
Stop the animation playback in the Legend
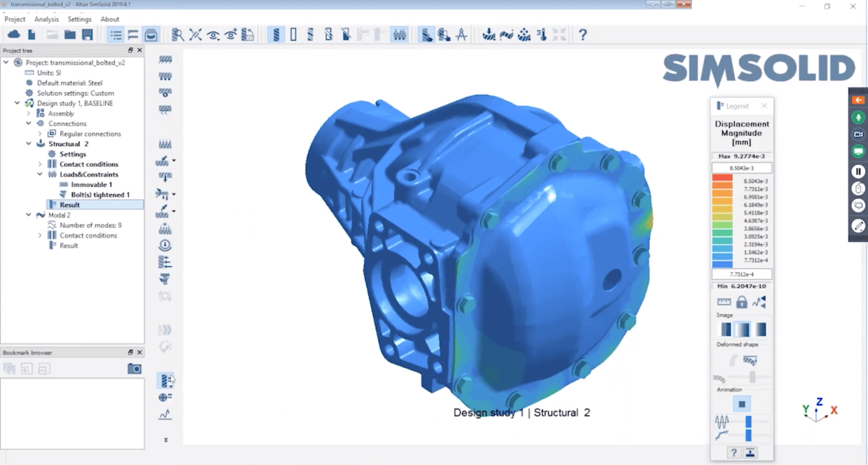click(x=742, y=404)
